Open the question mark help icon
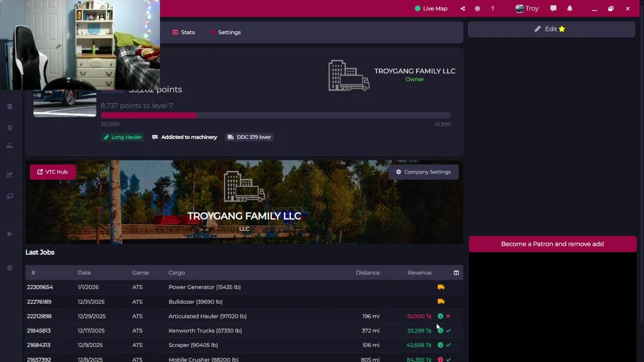 click(x=493, y=9)
